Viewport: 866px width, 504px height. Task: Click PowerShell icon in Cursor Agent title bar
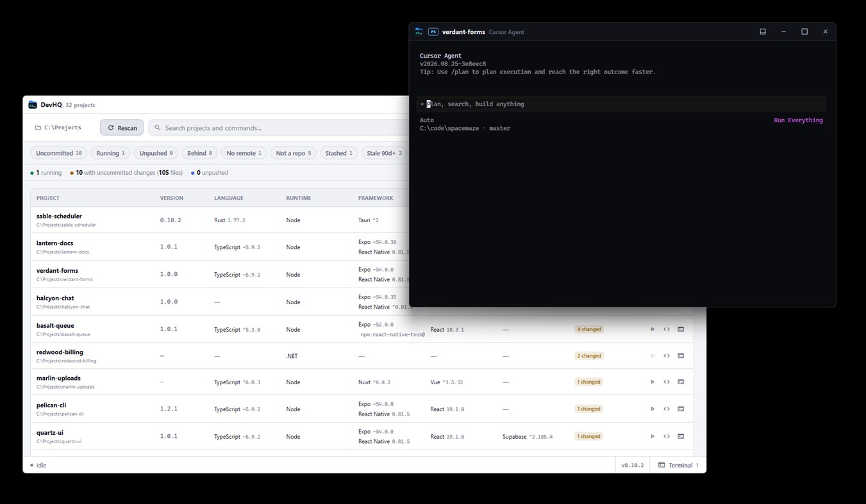[x=433, y=31]
